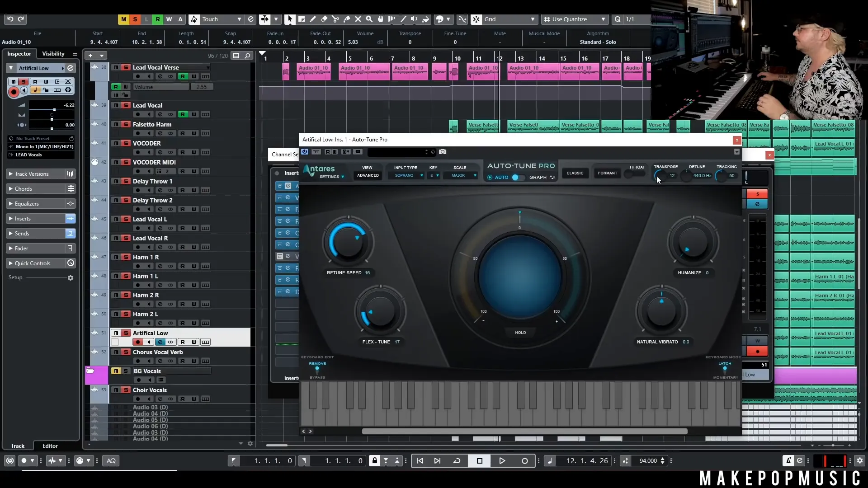Open Auto-Tune SETTINGS dropdown

coord(332,177)
